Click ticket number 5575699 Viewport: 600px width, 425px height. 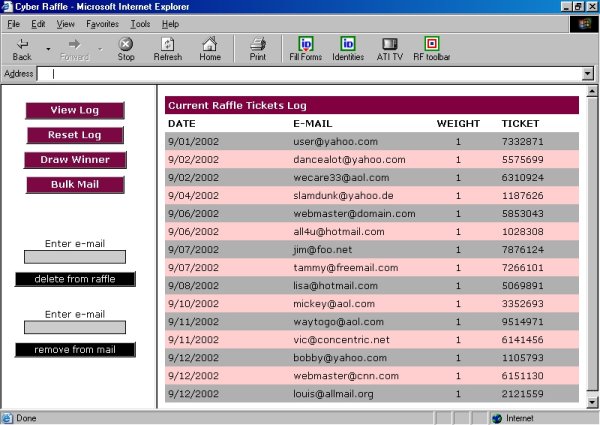click(522, 160)
